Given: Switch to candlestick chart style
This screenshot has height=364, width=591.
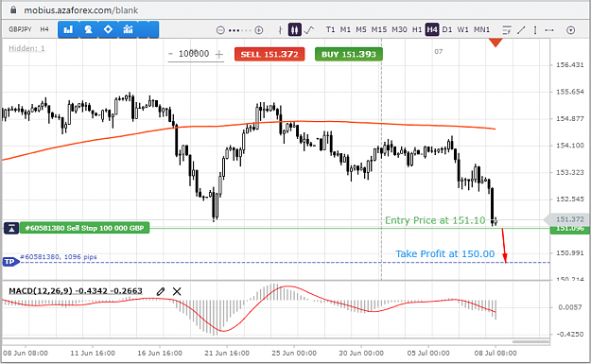Looking at the screenshot, I should click(x=295, y=29).
